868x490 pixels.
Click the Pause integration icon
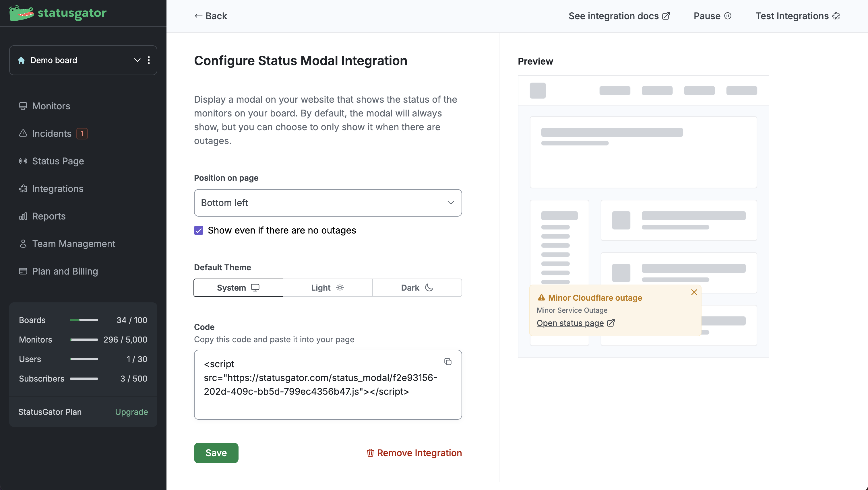[728, 16]
